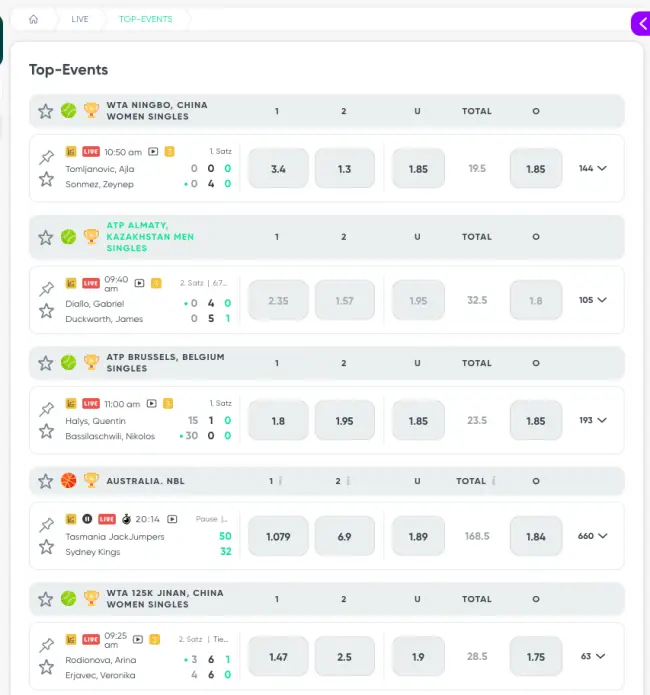Image resolution: width=650 pixels, height=695 pixels.
Task: Star the Australia NBL league
Action: click(45, 481)
